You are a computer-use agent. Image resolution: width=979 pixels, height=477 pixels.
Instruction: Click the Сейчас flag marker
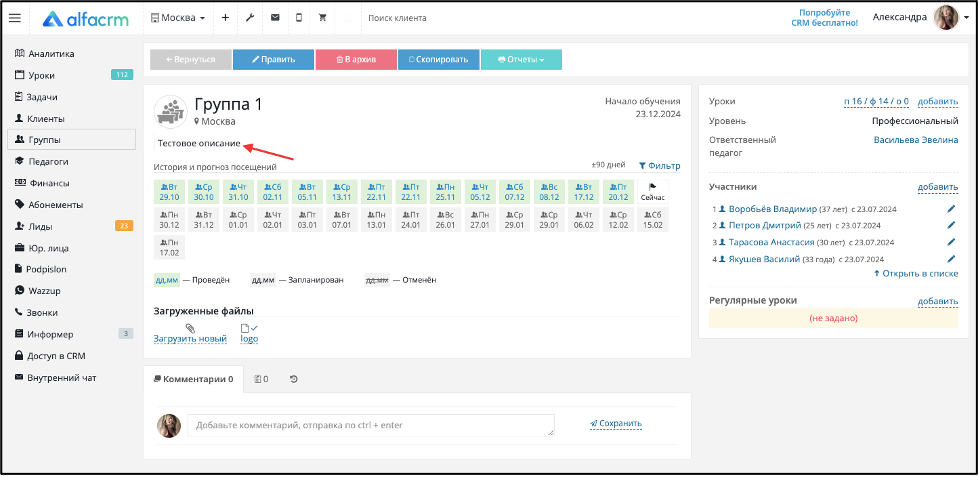pos(652,192)
